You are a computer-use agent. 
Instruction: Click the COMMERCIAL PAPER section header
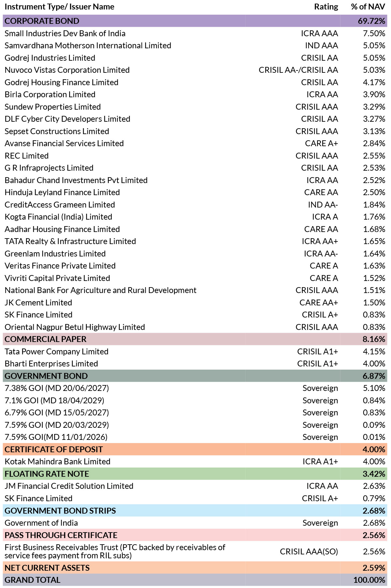coord(195,339)
